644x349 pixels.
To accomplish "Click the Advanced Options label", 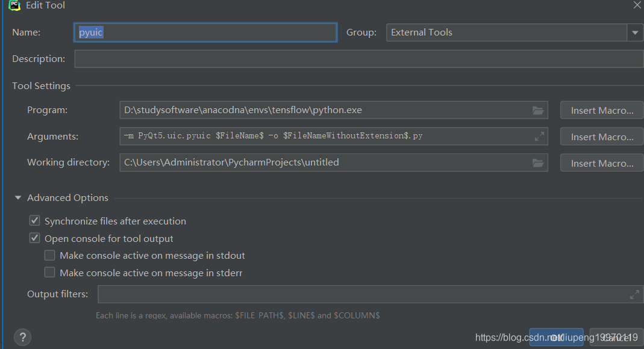I will (x=67, y=198).
